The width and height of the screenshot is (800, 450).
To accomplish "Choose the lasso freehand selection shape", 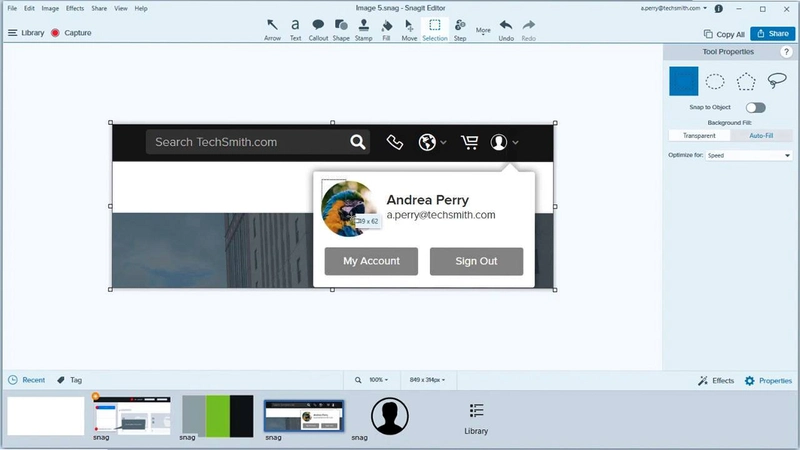I will [777, 81].
